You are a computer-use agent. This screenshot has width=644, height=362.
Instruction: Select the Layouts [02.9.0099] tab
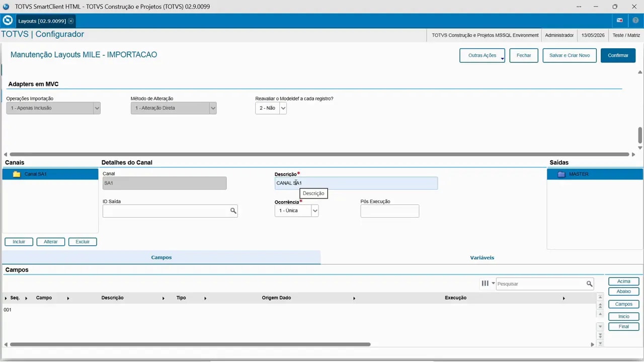[x=42, y=21]
